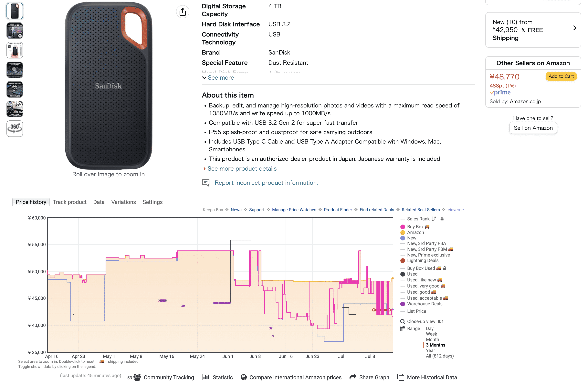Click the report incorrect information speech icon
This screenshot has width=588, height=384.
click(205, 183)
